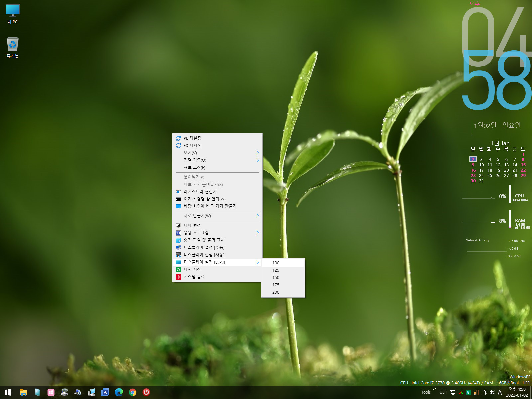Image resolution: width=532 pixels, height=399 pixels.
Task: Click the red power button taskbar icon
Action: (x=146, y=392)
